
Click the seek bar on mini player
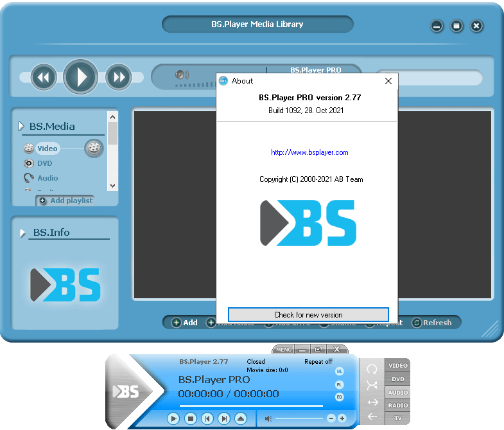coord(251,406)
